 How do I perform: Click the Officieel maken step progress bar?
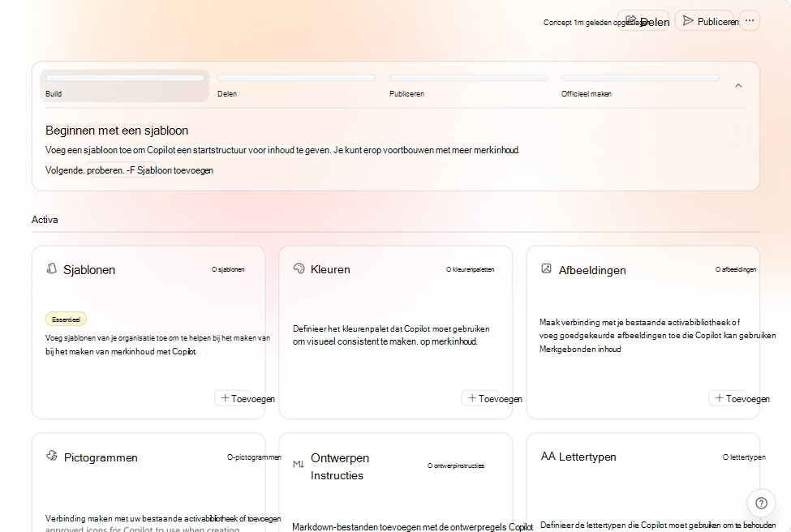[x=641, y=78]
